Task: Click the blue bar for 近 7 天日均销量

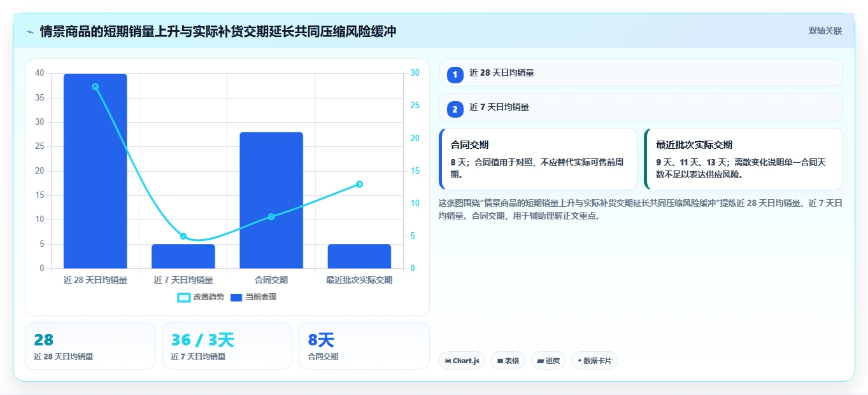Action: (183, 256)
